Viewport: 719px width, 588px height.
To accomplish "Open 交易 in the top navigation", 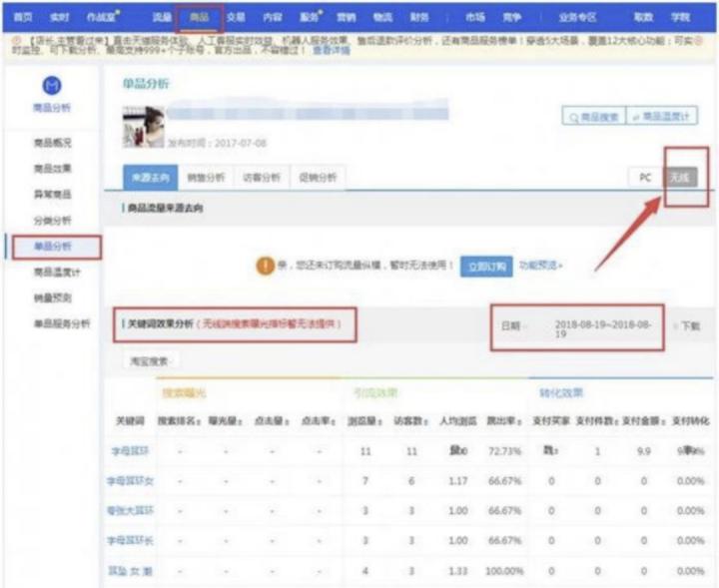I will click(x=236, y=17).
